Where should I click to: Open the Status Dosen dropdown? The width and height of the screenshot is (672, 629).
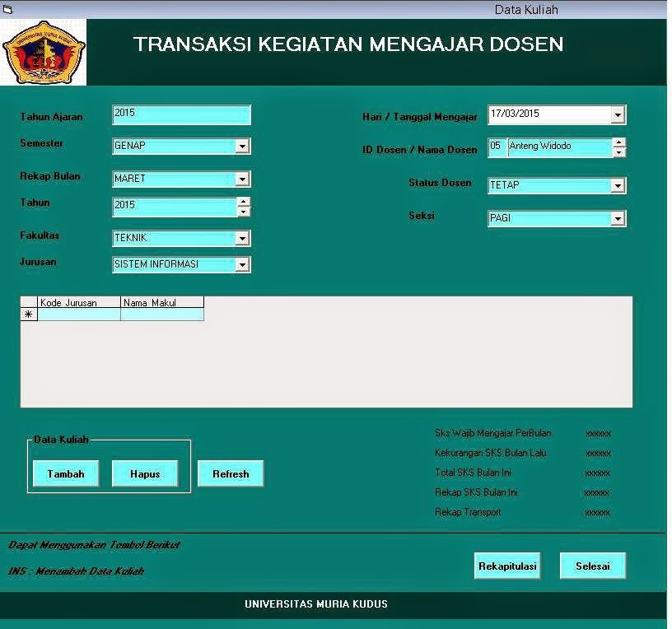click(x=617, y=185)
